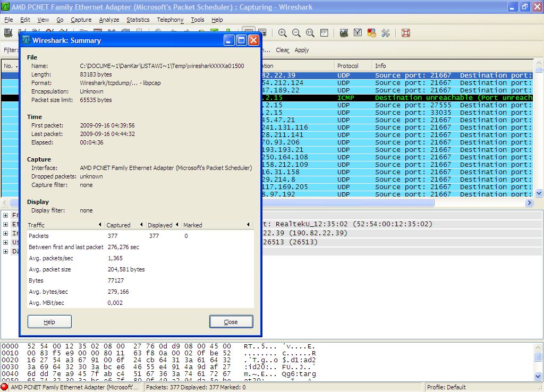Click the No. column header

click(x=10, y=65)
